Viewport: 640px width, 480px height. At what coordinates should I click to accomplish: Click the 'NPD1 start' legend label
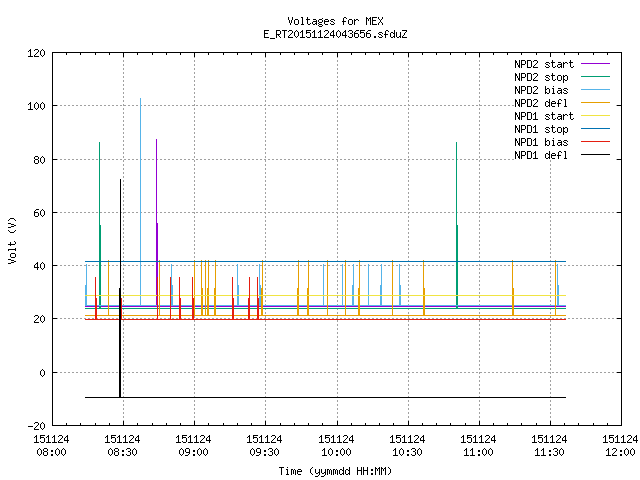pos(544,116)
